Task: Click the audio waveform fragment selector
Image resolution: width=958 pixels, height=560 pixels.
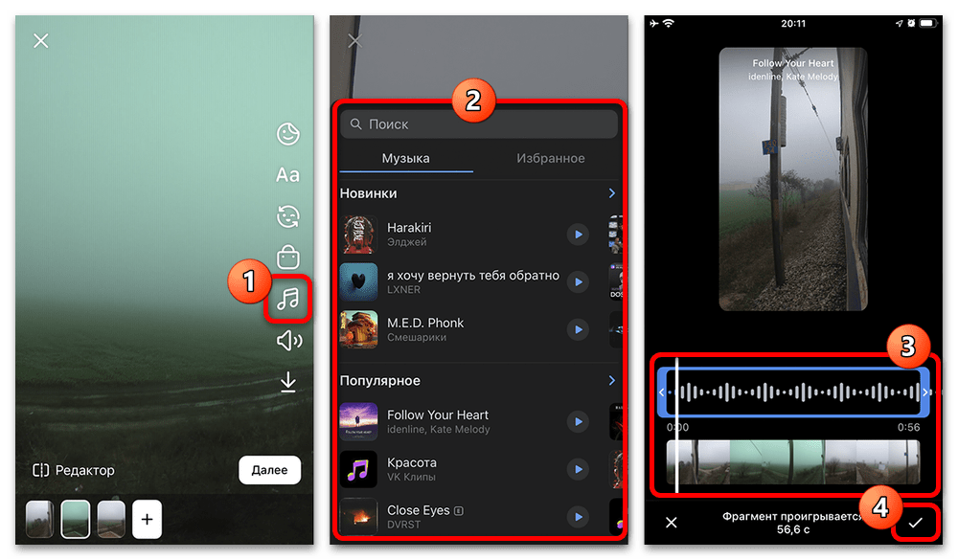Action: pos(793,392)
